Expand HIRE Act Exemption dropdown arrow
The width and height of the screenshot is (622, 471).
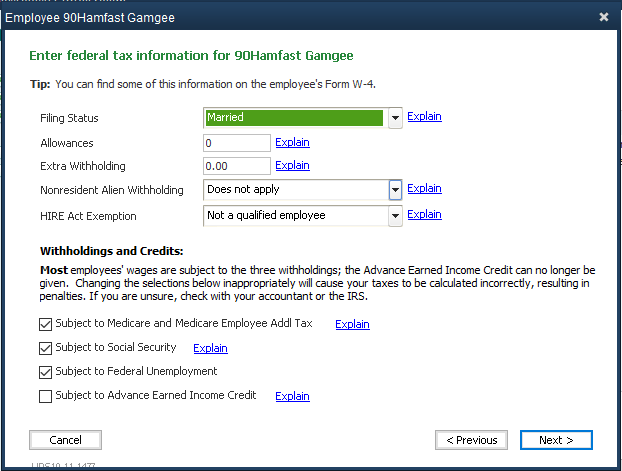395,216
